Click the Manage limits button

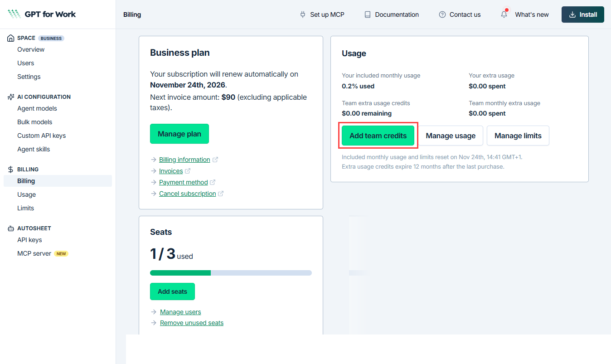(518, 136)
